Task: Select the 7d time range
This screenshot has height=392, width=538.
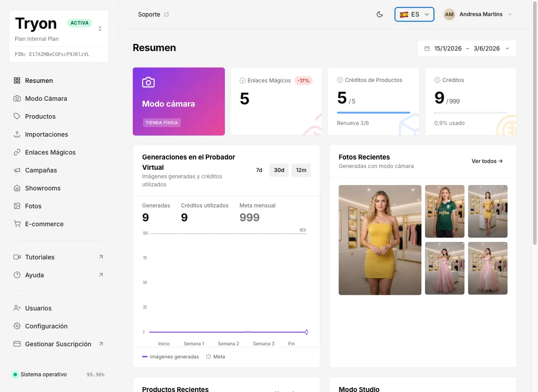Action: pyautogui.click(x=259, y=170)
